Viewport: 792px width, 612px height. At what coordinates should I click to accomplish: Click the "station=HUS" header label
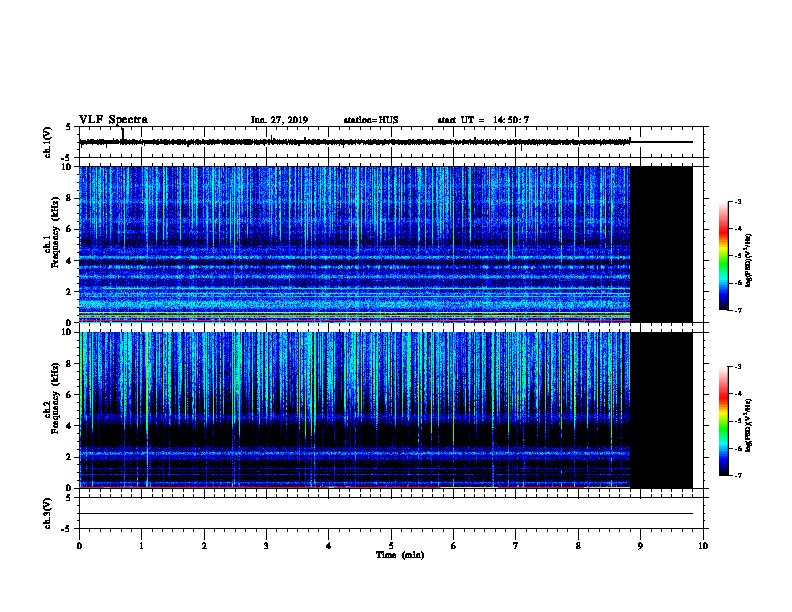coord(371,120)
